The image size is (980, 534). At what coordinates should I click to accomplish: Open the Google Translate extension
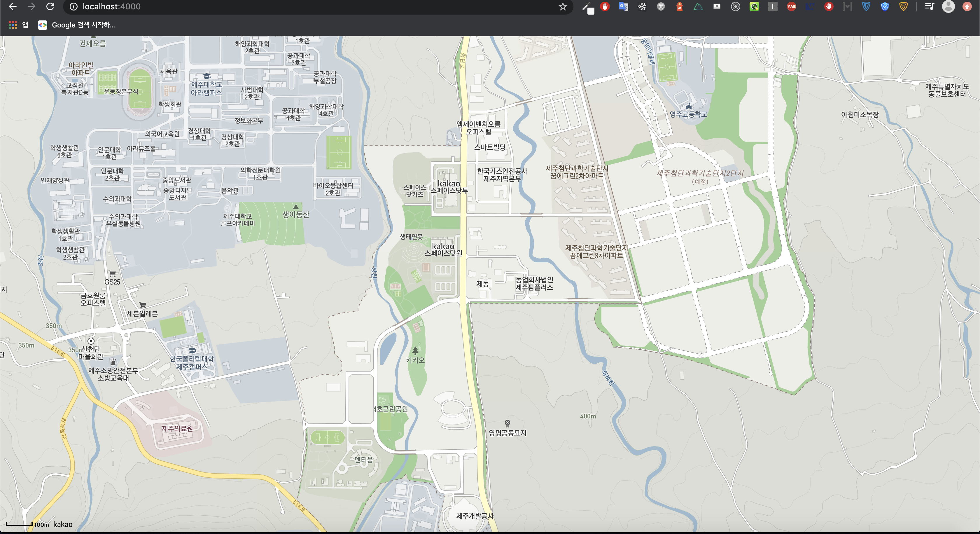pos(623,6)
